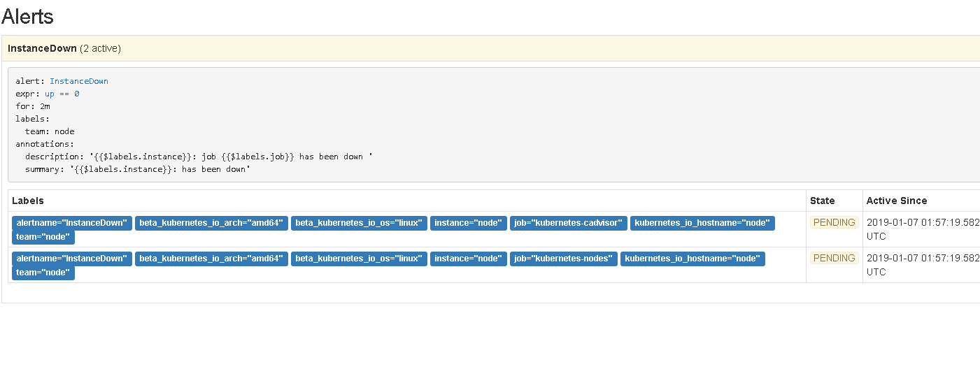The image size is (980, 369).
Task: Select beta_kubernetes_io_arch="amd64" label in the cadvisor row
Action: click(211, 223)
